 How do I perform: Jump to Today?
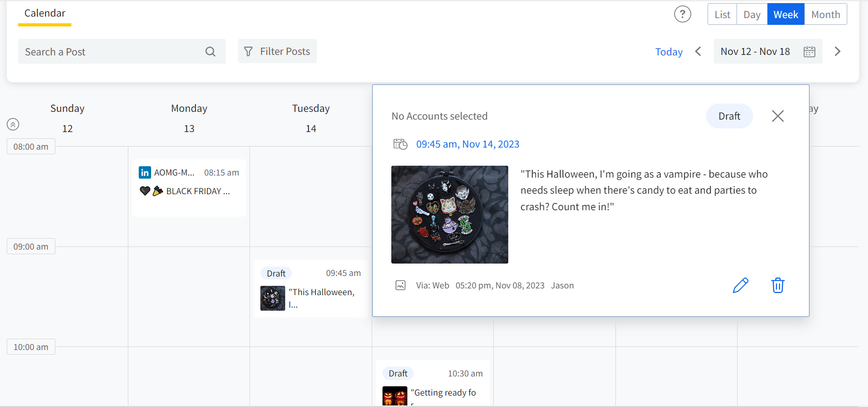click(669, 52)
